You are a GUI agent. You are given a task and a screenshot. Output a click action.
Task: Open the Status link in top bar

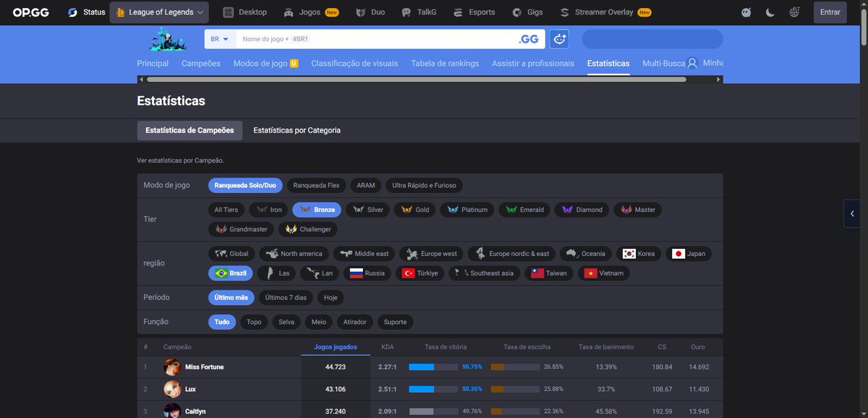tap(86, 12)
